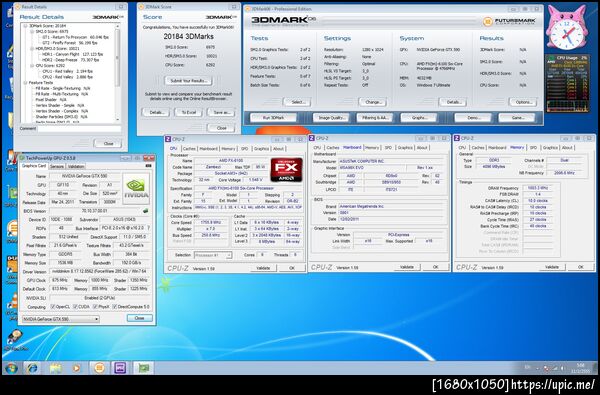Image resolution: width=600 pixels, height=395 pixels.
Task: Click the NVIDIA logo in GPU-Z
Action: pos(136,188)
